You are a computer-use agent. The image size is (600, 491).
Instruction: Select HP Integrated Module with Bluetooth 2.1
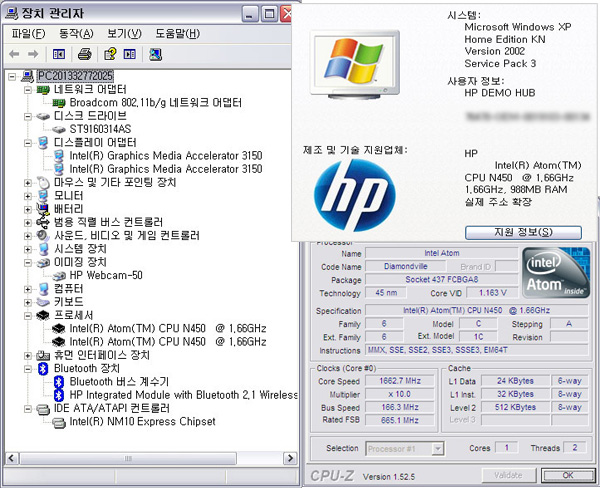click(183, 395)
